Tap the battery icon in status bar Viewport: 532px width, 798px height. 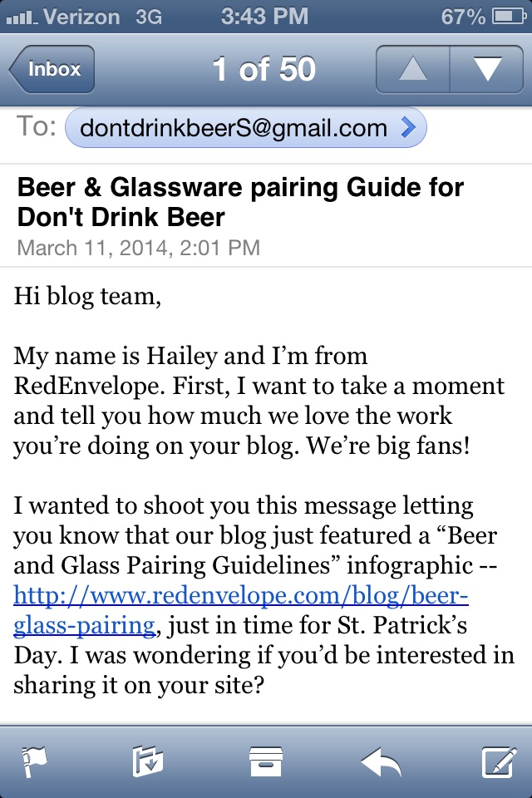[507, 16]
